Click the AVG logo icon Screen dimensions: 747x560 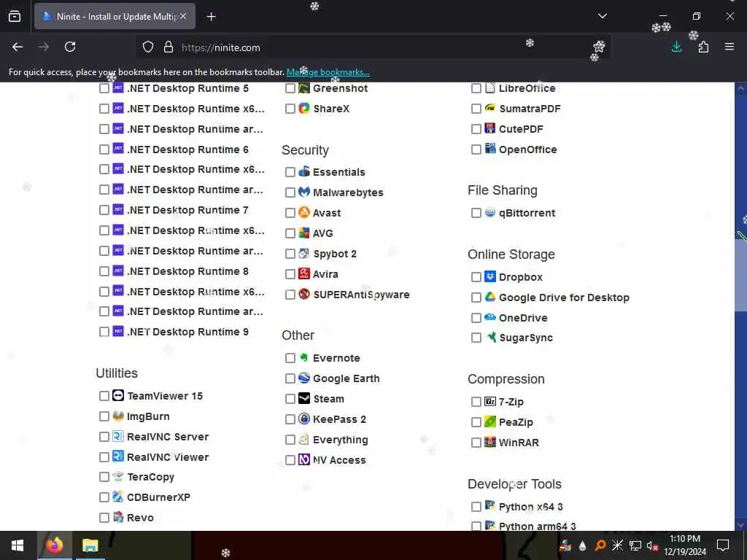(x=304, y=233)
